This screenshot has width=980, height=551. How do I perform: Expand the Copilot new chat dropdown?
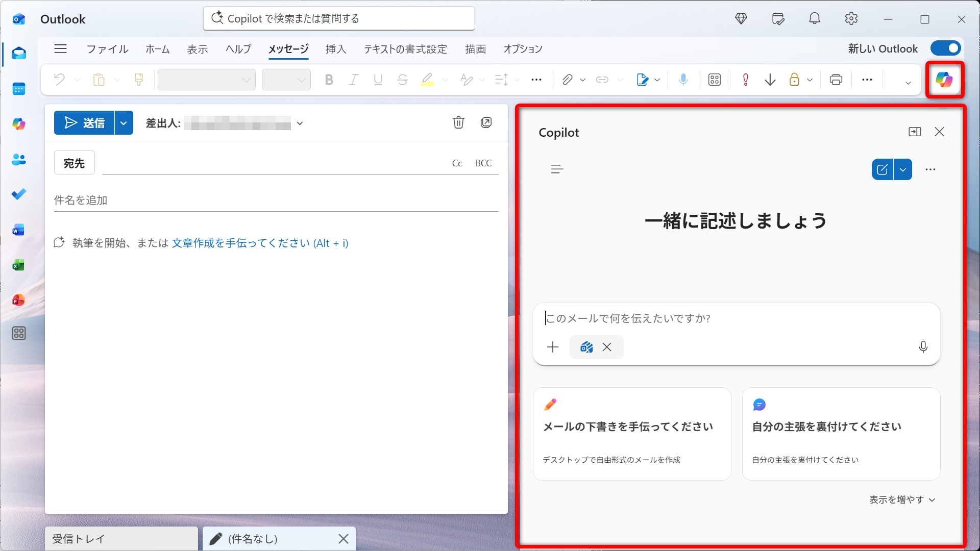pyautogui.click(x=903, y=169)
